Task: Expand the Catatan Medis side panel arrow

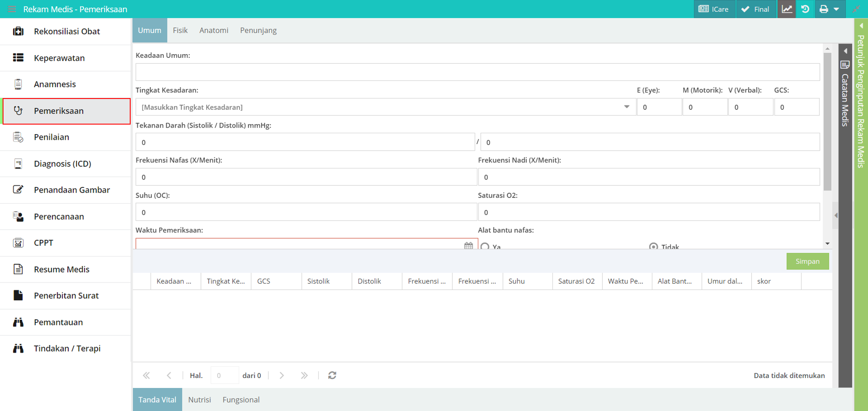Action: click(845, 51)
